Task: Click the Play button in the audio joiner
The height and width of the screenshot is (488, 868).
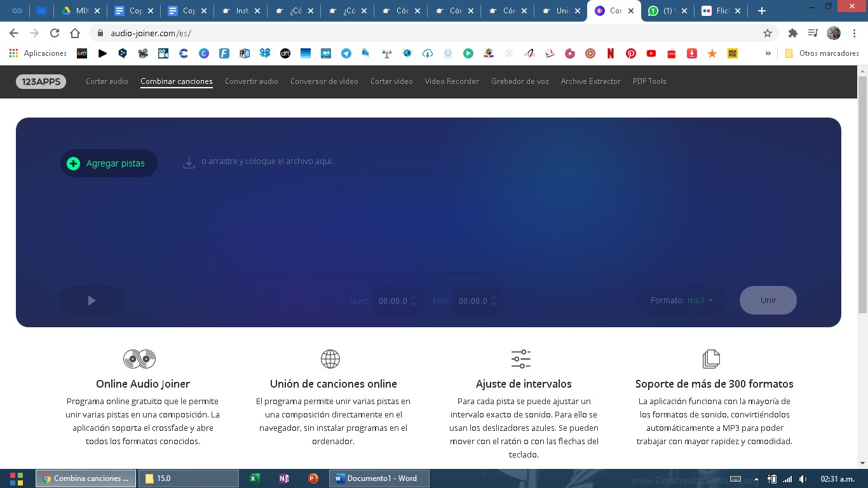Action: pyautogui.click(x=92, y=300)
